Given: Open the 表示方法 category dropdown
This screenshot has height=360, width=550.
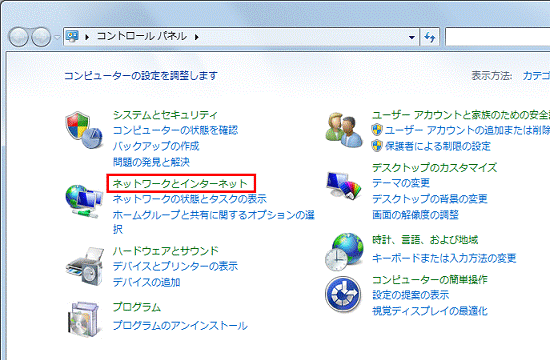Looking at the screenshot, I should click(536, 75).
